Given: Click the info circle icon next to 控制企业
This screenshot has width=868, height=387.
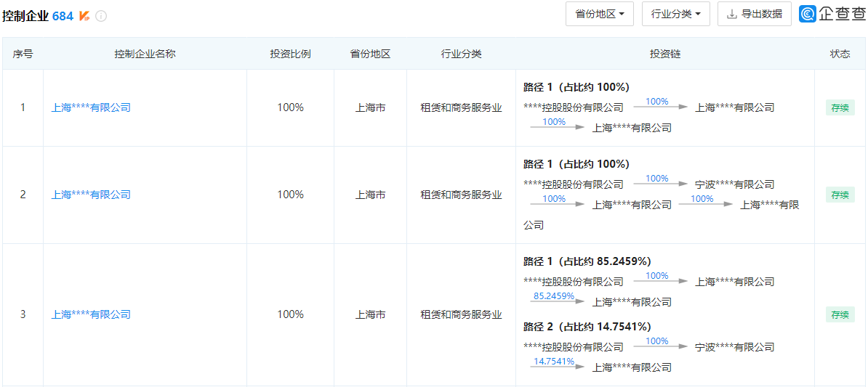Looking at the screenshot, I should (101, 16).
